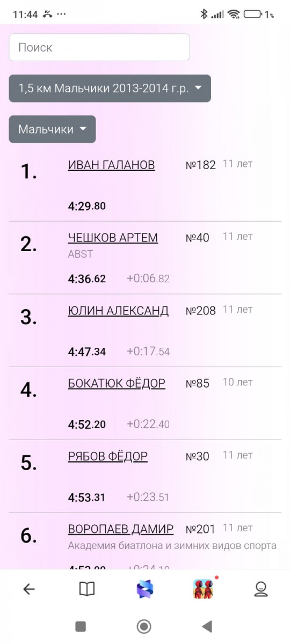Select bib number №182 entry

[x=201, y=165]
